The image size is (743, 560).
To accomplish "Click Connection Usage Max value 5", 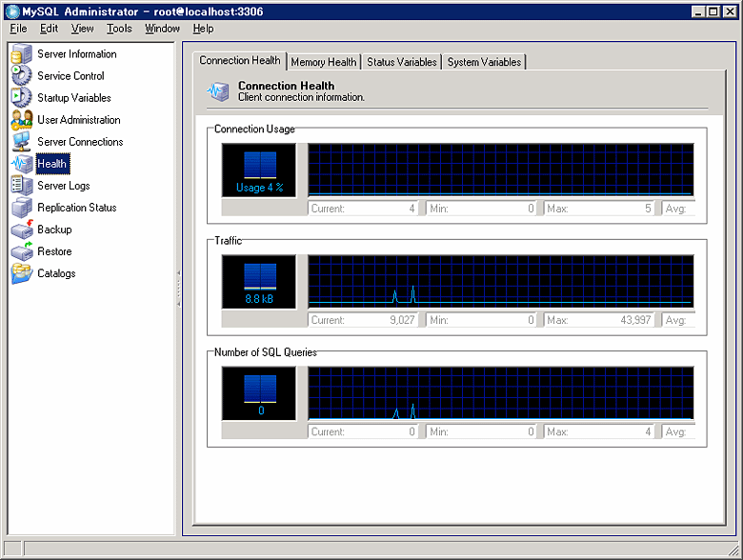I will (599, 209).
